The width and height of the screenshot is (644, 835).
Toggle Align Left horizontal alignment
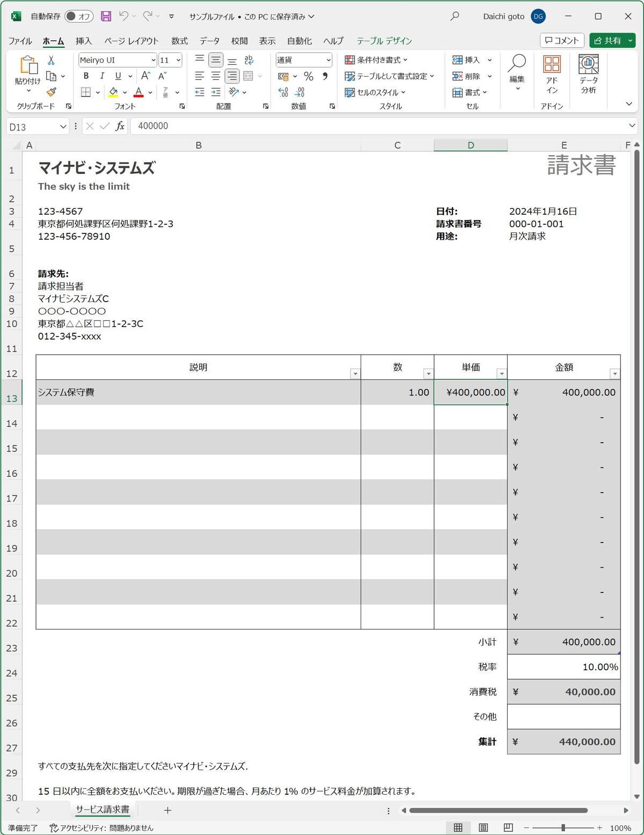(200, 76)
